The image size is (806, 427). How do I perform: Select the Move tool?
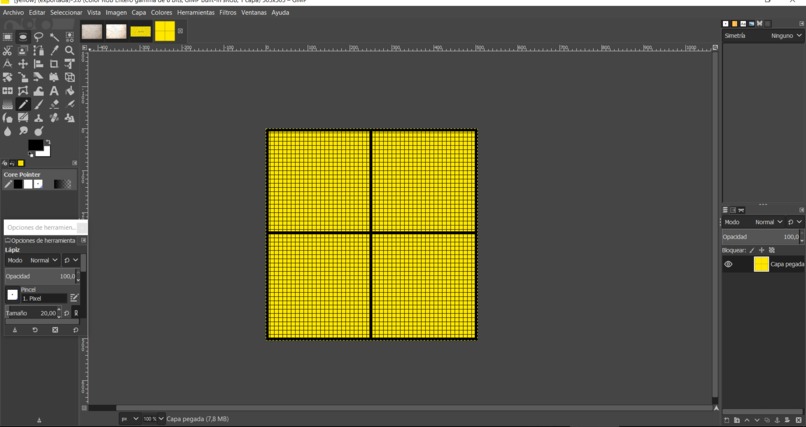click(23, 64)
